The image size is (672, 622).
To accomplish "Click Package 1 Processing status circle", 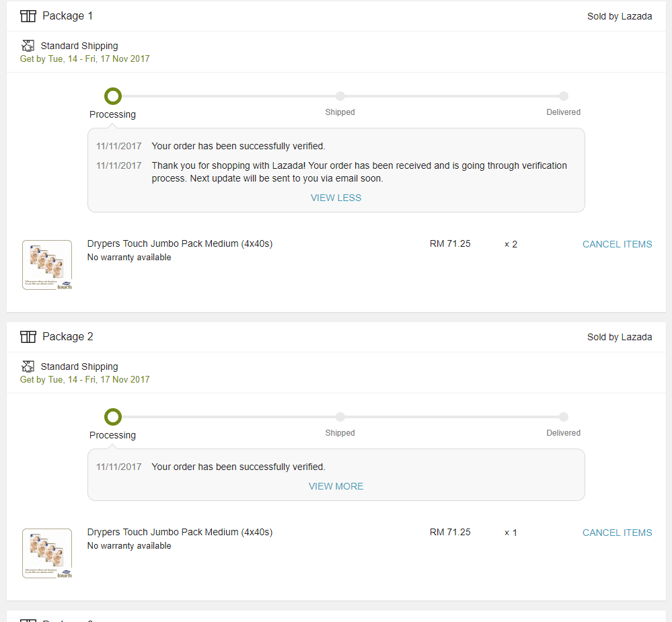I will click(113, 96).
